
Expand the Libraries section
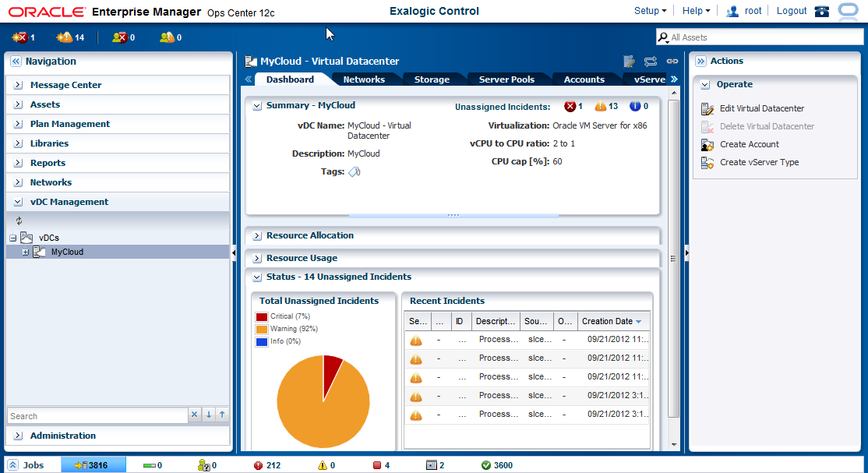tap(18, 143)
